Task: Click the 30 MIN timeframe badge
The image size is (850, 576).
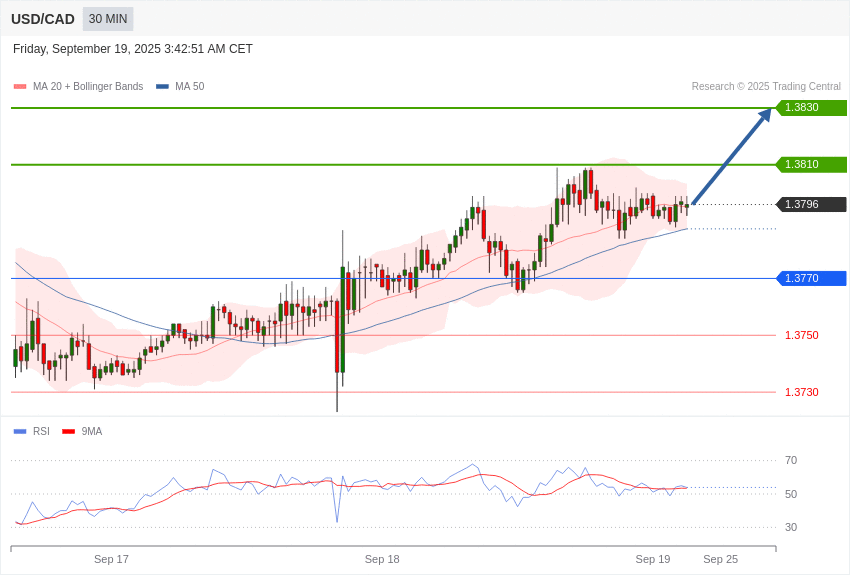Action: [108, 19]
